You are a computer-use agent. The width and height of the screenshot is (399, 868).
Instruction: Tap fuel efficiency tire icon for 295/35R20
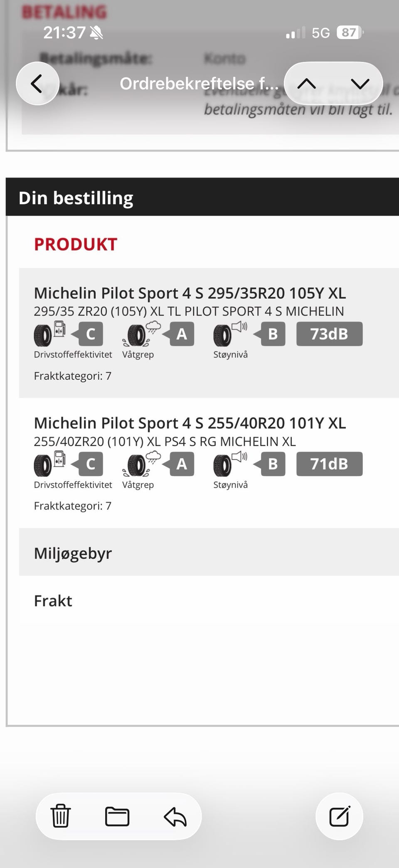click(x=49, y=334)
